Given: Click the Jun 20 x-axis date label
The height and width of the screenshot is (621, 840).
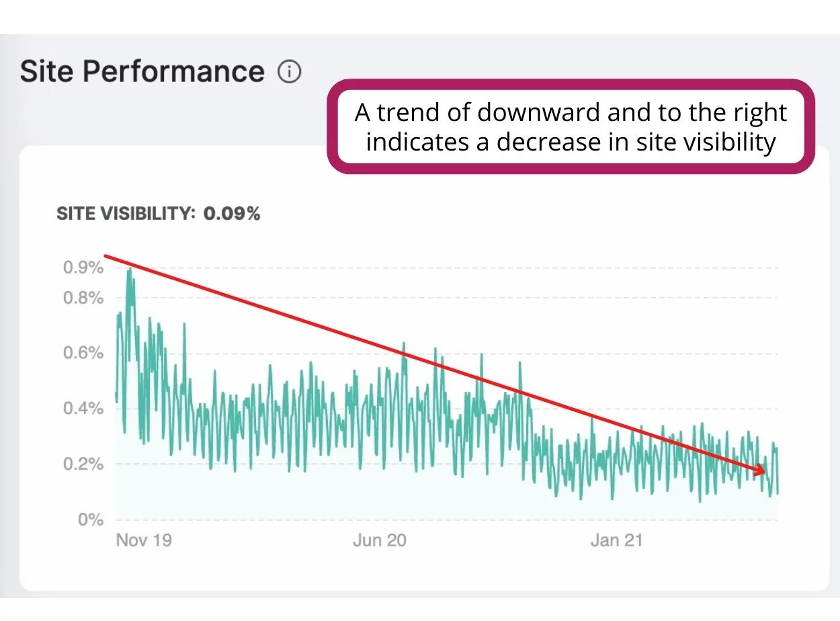Looking at the screenshot, I should (x=380, y=540).
